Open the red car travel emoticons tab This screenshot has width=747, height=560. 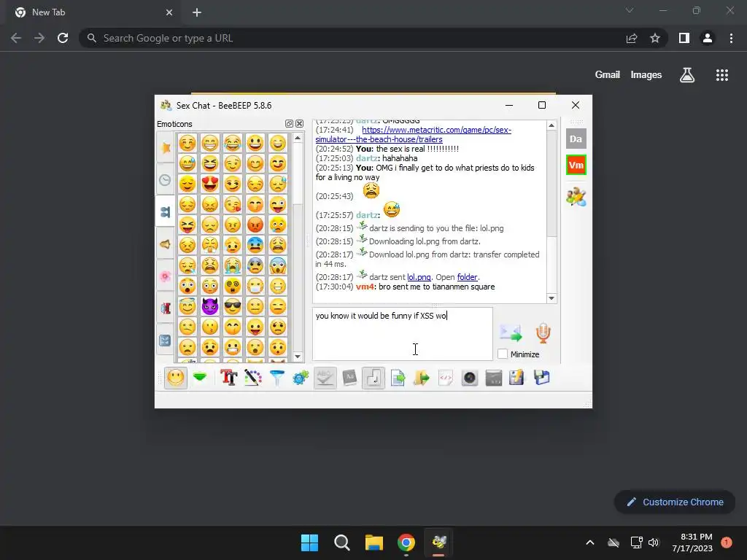(x=166, y=308)
